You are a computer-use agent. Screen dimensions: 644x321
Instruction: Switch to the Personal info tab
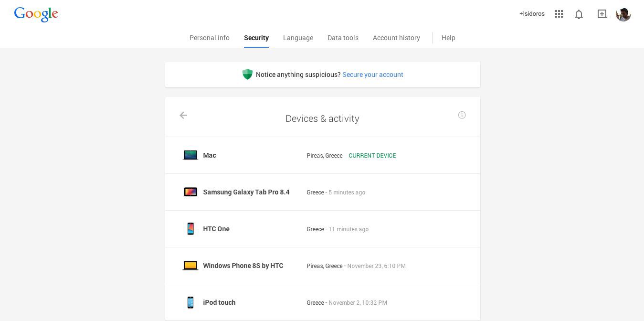(209, 38)
